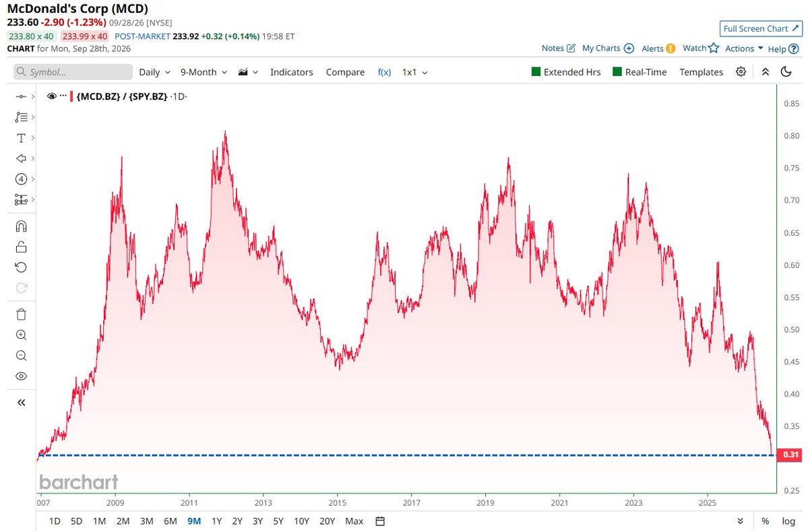Open the Daily frequency dropdown

pyautogui.click(x=154, y=72)
